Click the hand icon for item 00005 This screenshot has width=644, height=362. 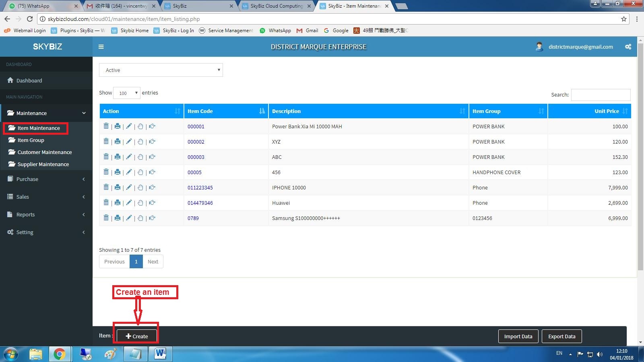pyautogui.click(x=140, y=172)
